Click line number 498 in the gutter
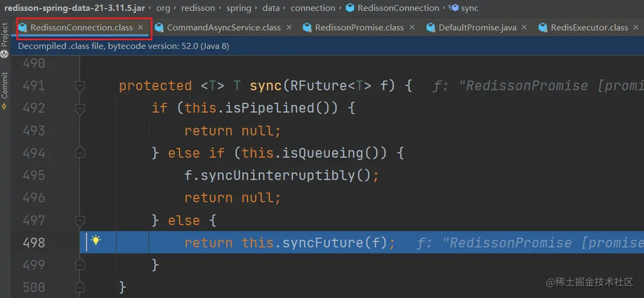The image size is (644, 298). point(34,243)
